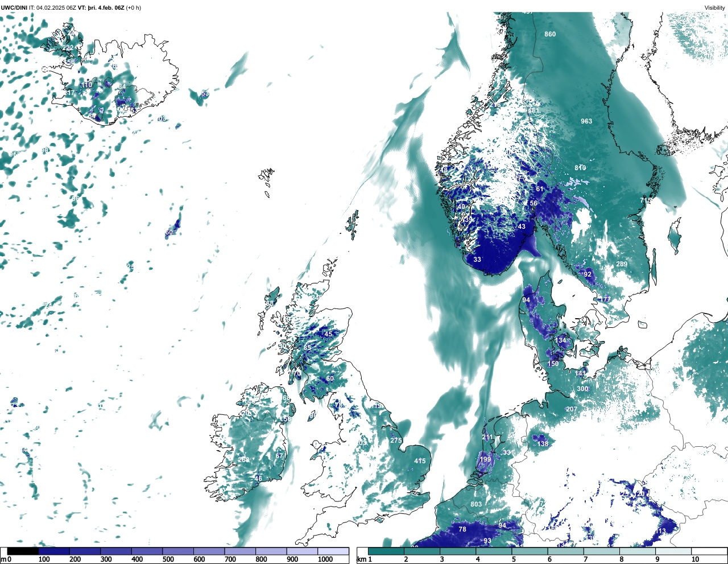Click the UWC/DINI header text

click(x=14, y=7)
